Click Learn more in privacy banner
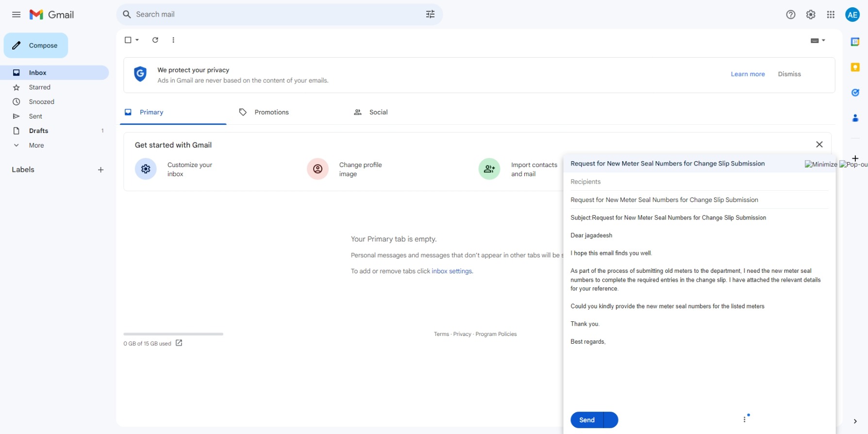Viewport: 868px width, 434px height. pos(748,74)
